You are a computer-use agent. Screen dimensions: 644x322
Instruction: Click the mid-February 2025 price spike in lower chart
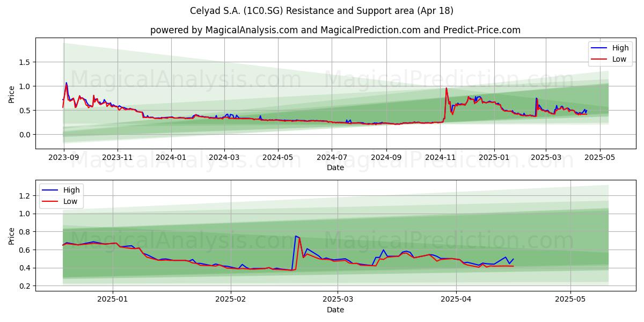click(x=296, y=237)
